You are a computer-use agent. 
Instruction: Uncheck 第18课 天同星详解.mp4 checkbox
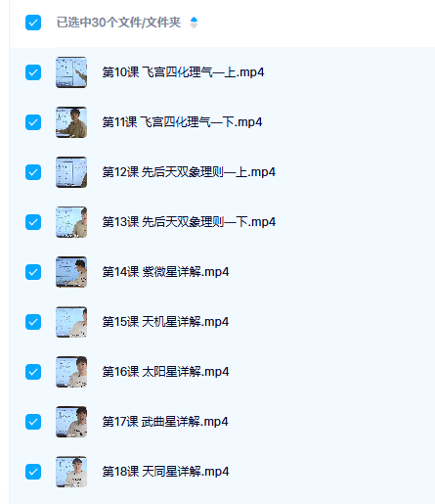(x=33, y=472)
